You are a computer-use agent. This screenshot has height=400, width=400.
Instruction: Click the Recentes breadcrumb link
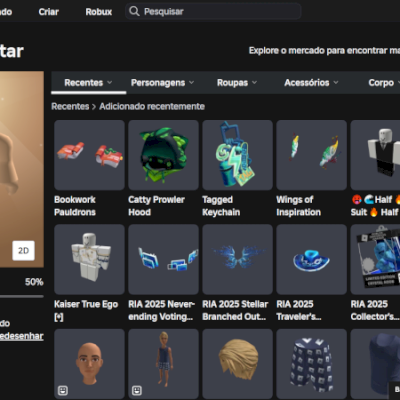pyautogui.click(x=70, y=106)
